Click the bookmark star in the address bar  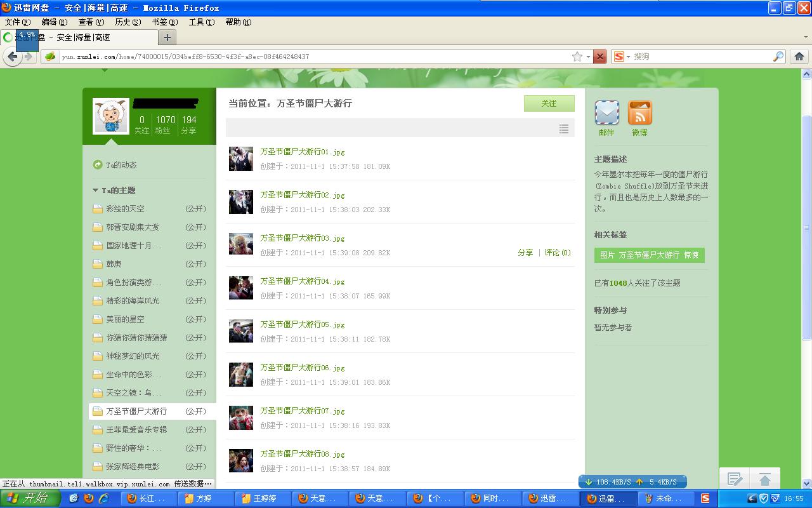[577, 57]
